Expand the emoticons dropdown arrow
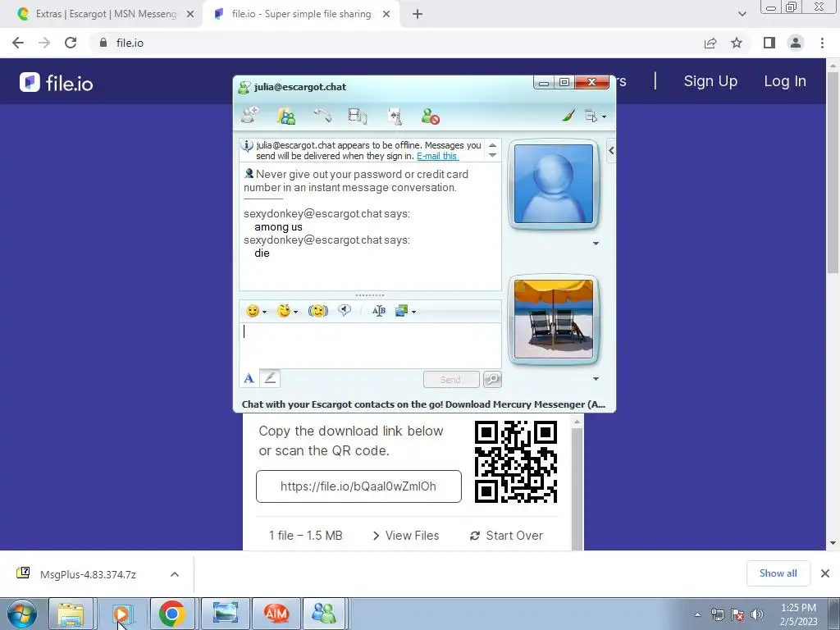Viewport: 840px width, 630px height. click(x=265, y=312)
